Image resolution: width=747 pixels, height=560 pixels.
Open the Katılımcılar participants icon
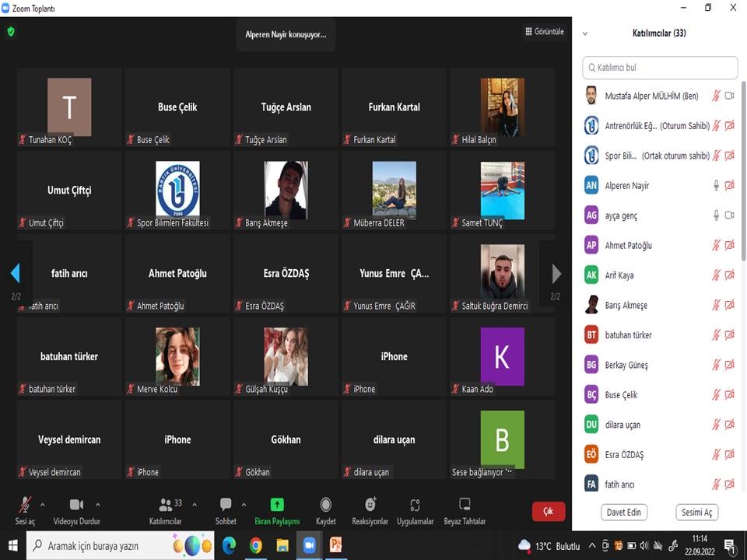(x=166, y=505)
